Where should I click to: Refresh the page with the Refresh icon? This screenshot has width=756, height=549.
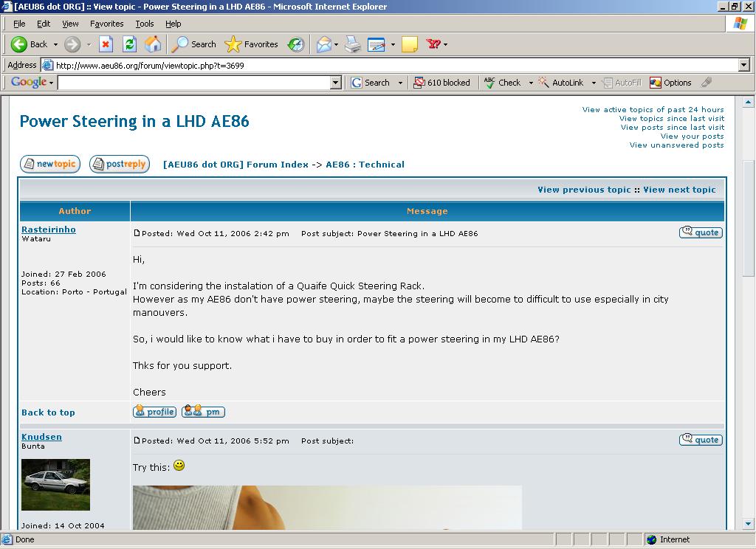[129, 44]
